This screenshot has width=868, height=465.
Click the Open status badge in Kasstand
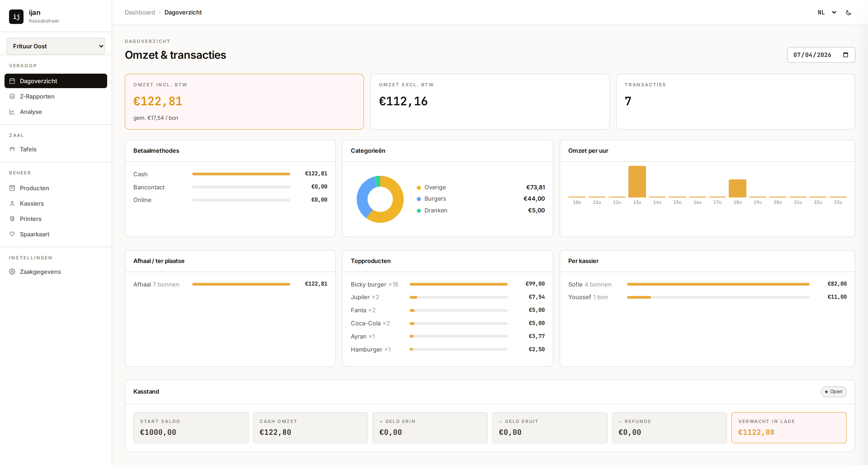[834, 392]
